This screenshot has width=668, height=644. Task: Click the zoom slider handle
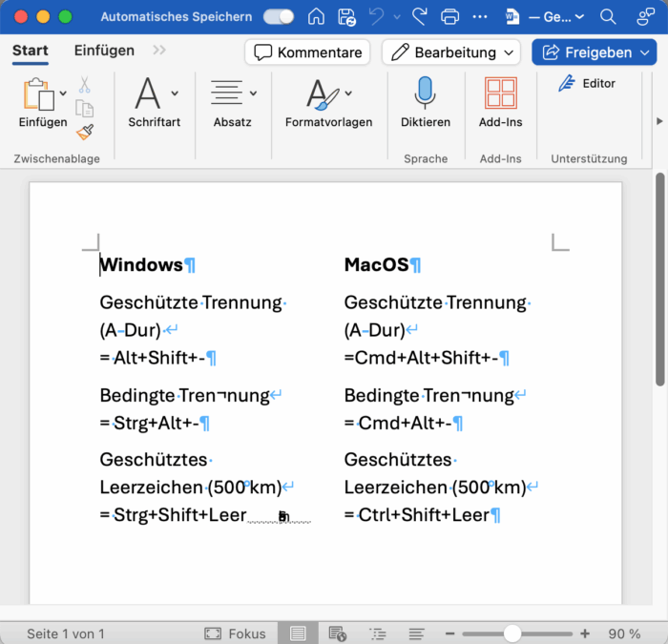513,634
